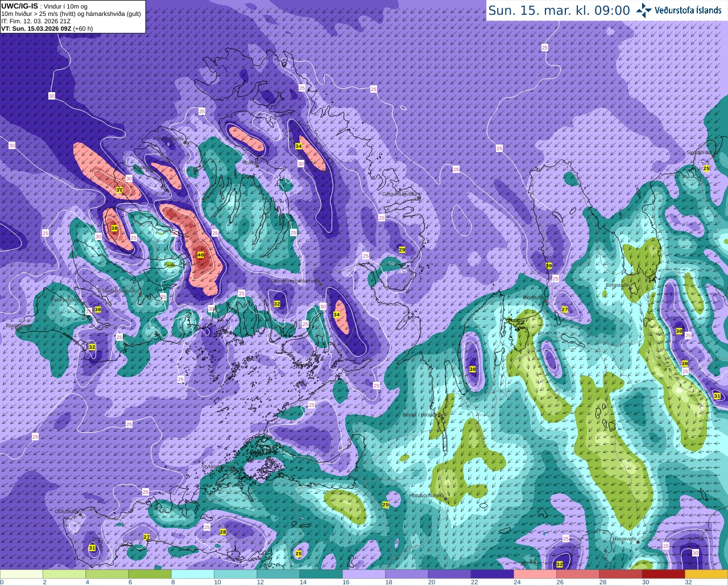Click the Hveravellir station dot
Viewport: 728px width, 586px height.
pos(638,542)
